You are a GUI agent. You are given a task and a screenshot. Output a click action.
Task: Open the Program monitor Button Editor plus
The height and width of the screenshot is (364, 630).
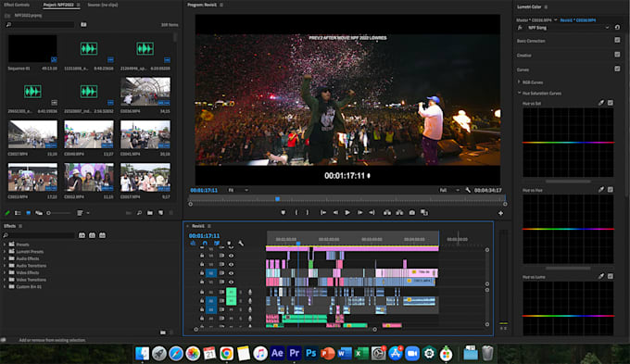point(500,213)
